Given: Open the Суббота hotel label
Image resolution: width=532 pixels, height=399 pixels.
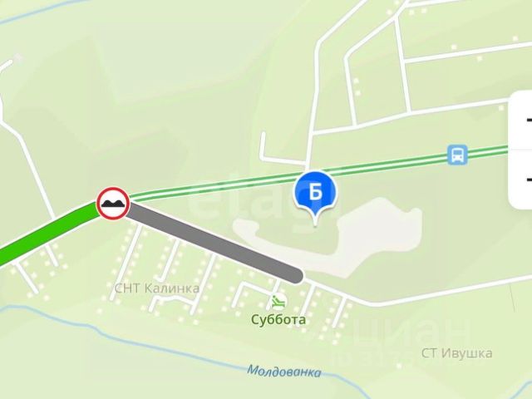Looking at the screenshot, I should pos(278,319).
